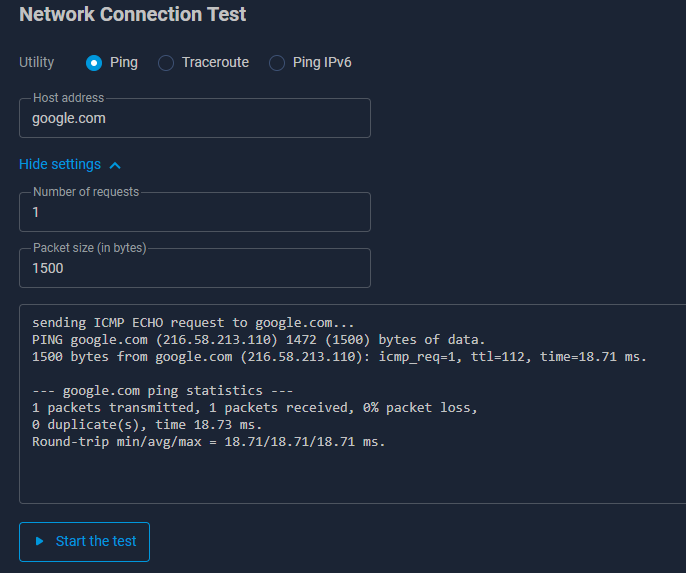
Task: Click the Round-trip min/avg/max output line
Action: pyautogui.click(x=209, y=442)
